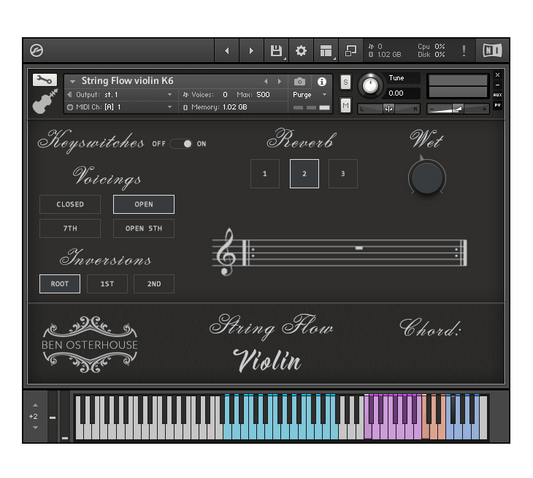The width and height of the screenshot is (533, 478).
Task: Expand the Purge dropdown menu
Action: point(309,95)
